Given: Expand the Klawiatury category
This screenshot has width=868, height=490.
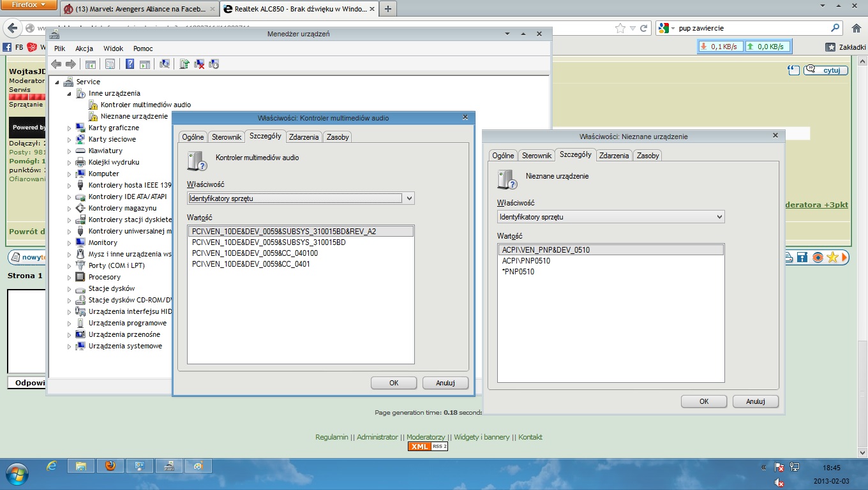Looking at the screenshot, I should [x=70, y=151].
